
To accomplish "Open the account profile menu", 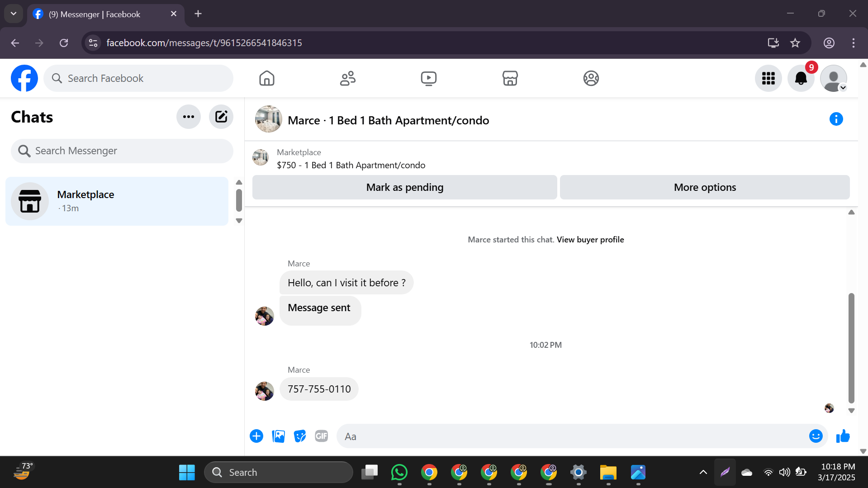I will tap(834, 78).
